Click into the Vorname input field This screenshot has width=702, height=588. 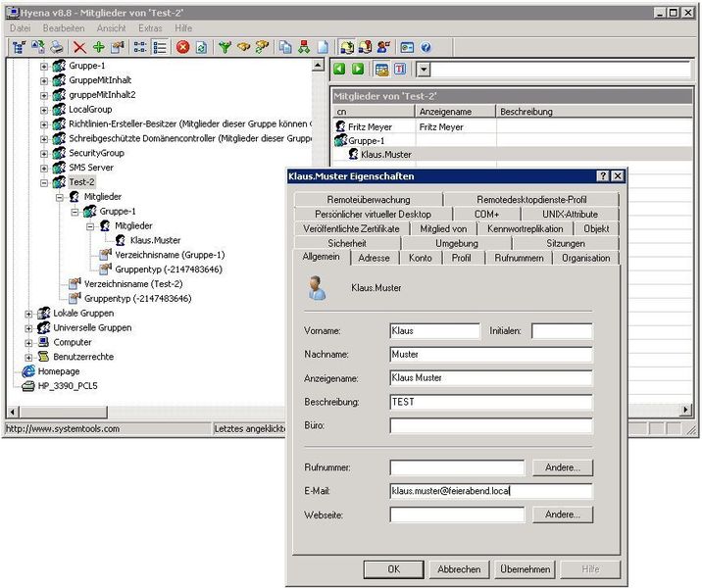click(x=434, y=331)
